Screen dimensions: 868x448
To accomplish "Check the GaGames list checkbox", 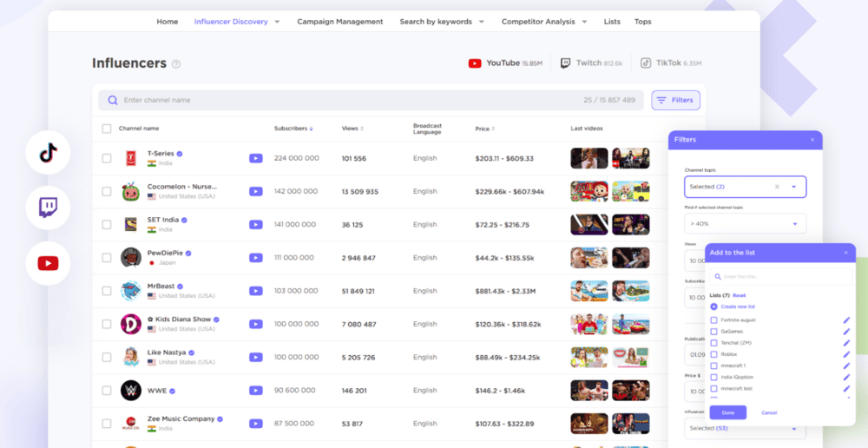I will [713, 331].
